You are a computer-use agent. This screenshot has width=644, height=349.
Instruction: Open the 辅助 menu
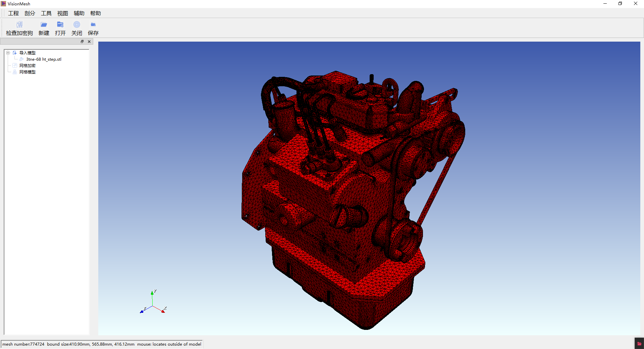click(79, 13)
